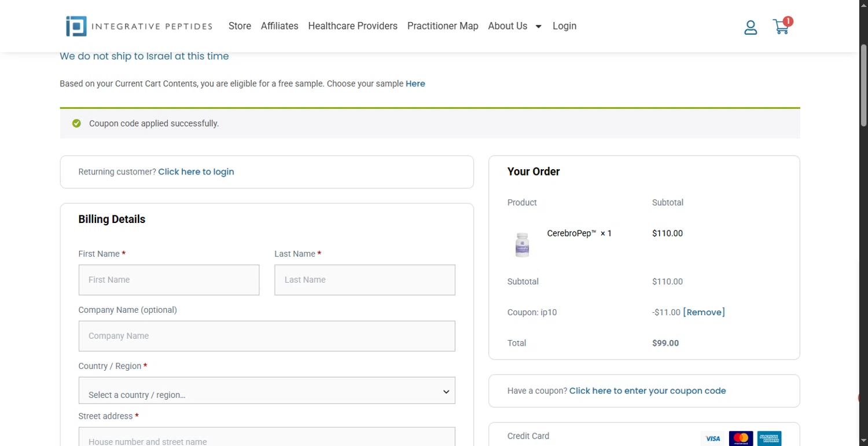The image size is (868, 446).
Task: Click the 'Billing Details' heading
Action: pos(112,220)
